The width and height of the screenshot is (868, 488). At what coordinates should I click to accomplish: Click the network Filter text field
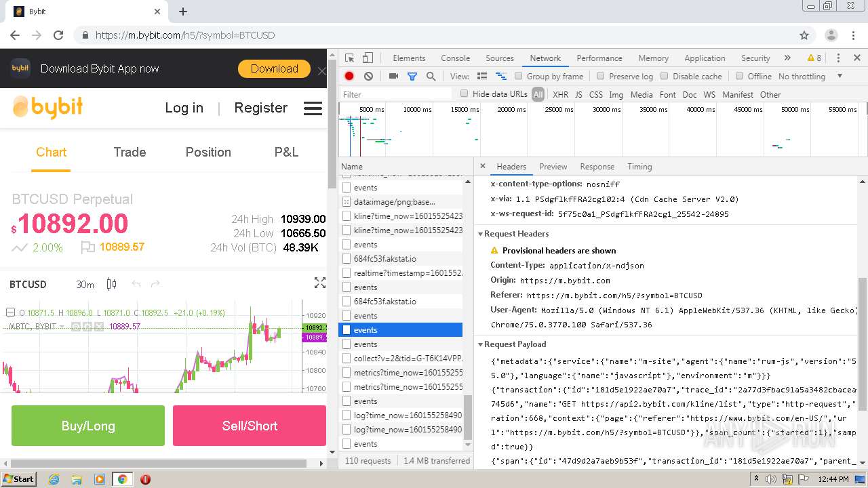[x=396, y=94]
